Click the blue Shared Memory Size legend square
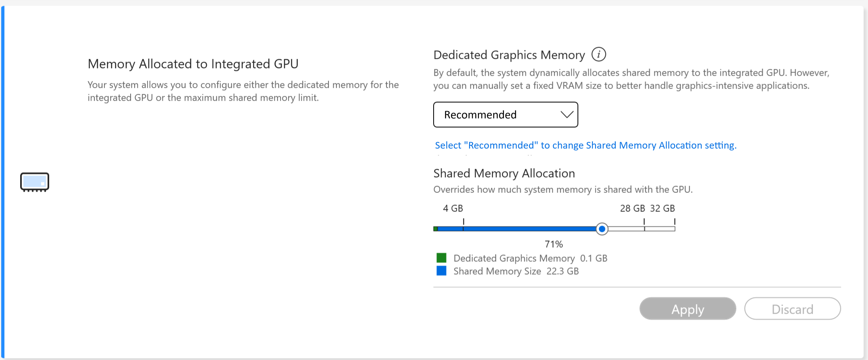 pyautogui.click(x=441, y=271)
